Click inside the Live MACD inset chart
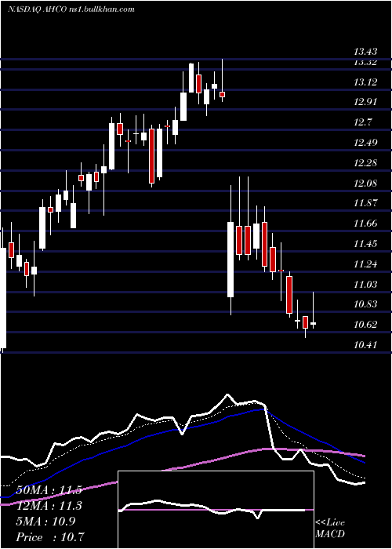392x549 pixels. pyautogui.click(x=216, y=510)
